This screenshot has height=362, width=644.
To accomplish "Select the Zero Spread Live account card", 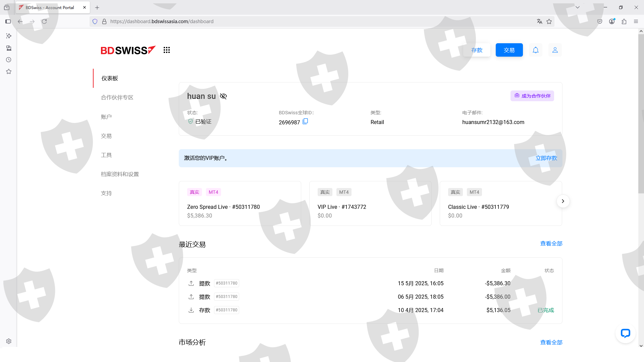I will [x=240, y=203].
